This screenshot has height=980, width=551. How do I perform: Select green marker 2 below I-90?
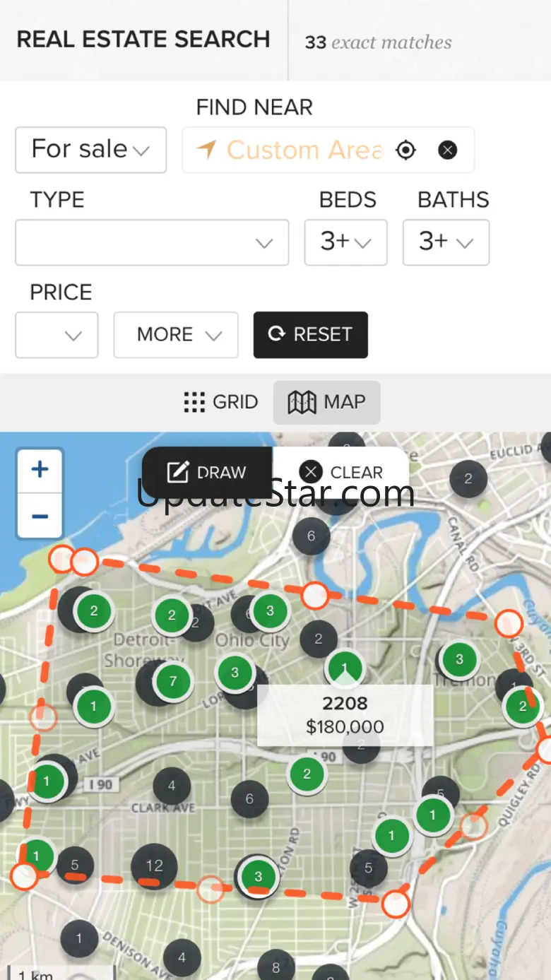pyautogui.click(x=307, y=774)
